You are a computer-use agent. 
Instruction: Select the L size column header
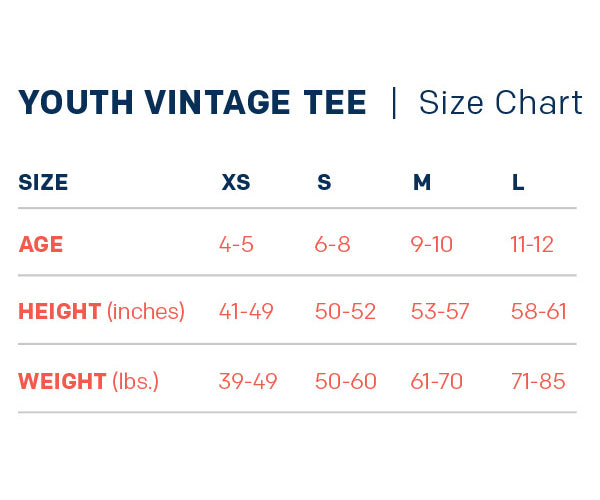tap(518, 183)
